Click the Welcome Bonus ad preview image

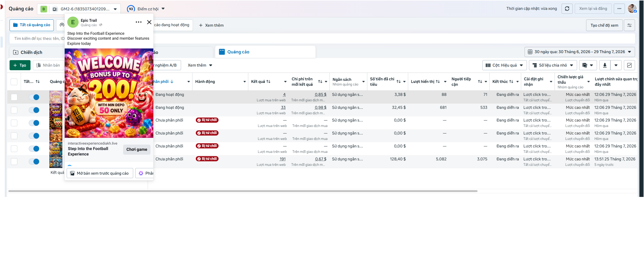click(x=109, y=93)
